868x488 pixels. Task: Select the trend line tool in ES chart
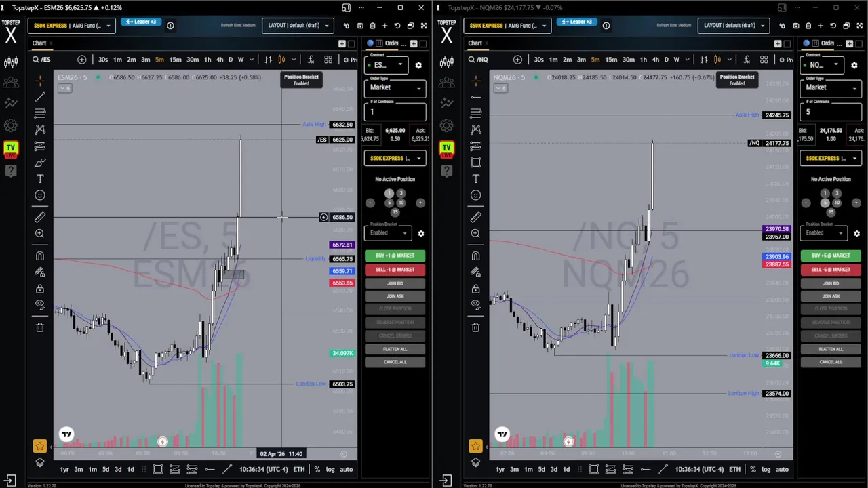click(40, 96)
